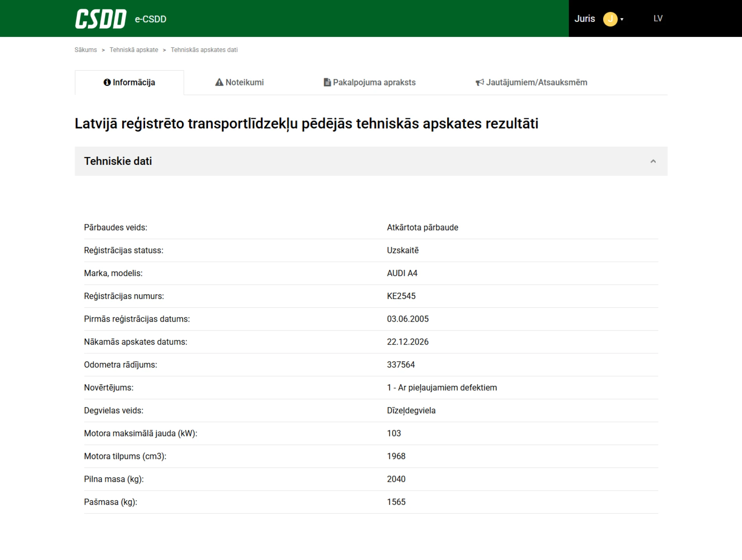
Task: Click the megaphone icon beside Jautājumiem/Atsauksmēm
Action: pos(479,82)
